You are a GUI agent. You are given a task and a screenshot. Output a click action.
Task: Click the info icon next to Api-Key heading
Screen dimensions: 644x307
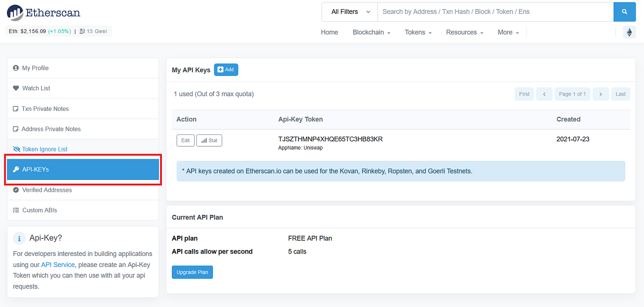tap(19, 238)
